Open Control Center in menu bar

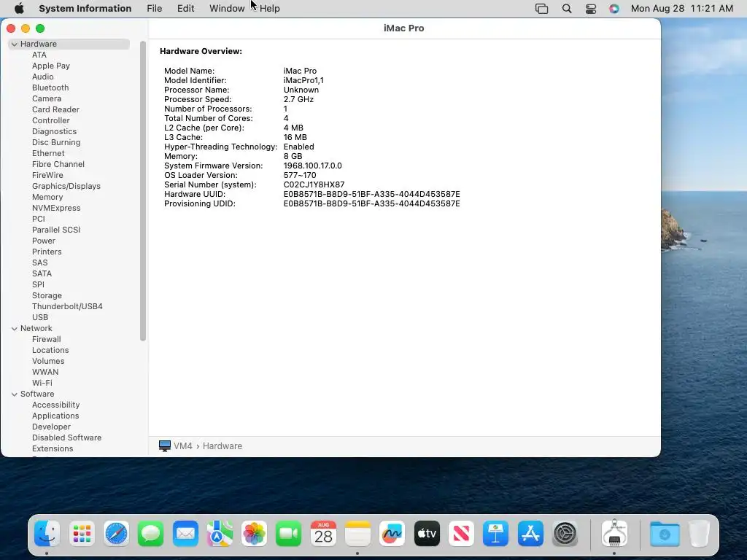point(591,9)
